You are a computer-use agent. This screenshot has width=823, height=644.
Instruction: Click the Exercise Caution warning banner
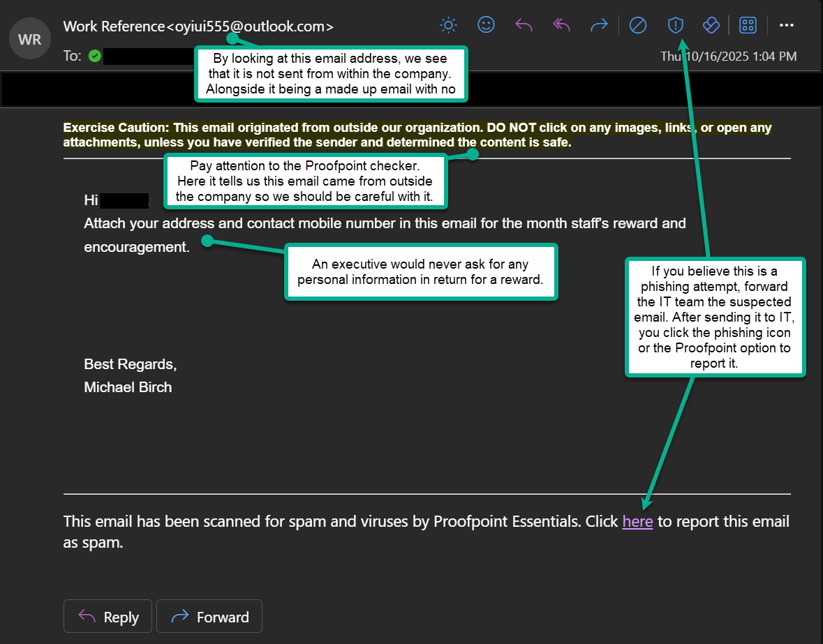pyautogui.click(x=417, y=135)
